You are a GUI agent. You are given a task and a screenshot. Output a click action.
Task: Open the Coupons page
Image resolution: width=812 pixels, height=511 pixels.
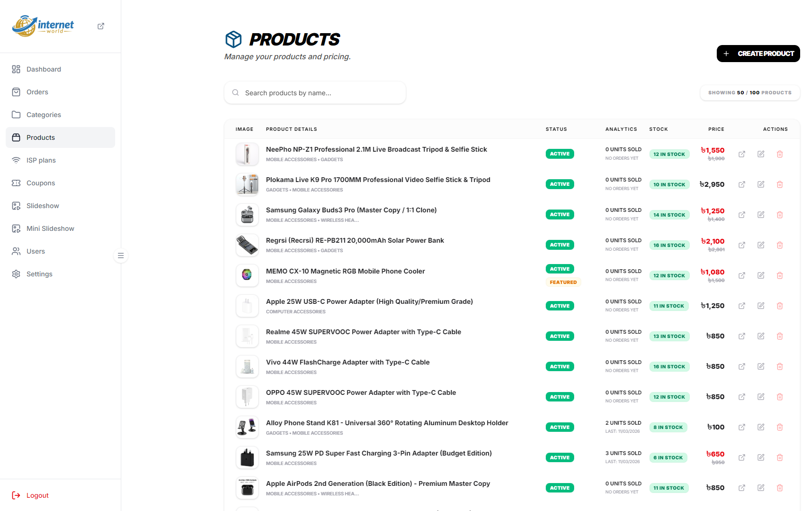click(41, 183)
